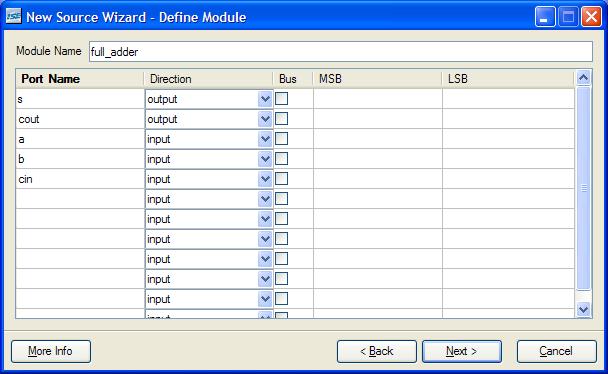Click the ISE application icon in title bar
Image resolution: width=608 pixels, height=374 pixels.
pos(13,16)
